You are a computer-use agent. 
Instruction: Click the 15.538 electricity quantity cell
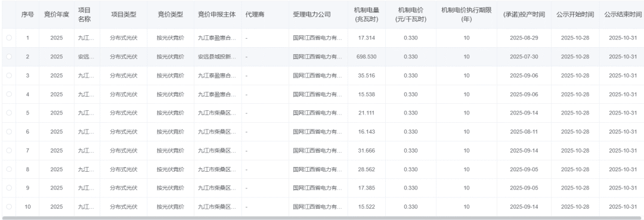[x=366, y=94]
